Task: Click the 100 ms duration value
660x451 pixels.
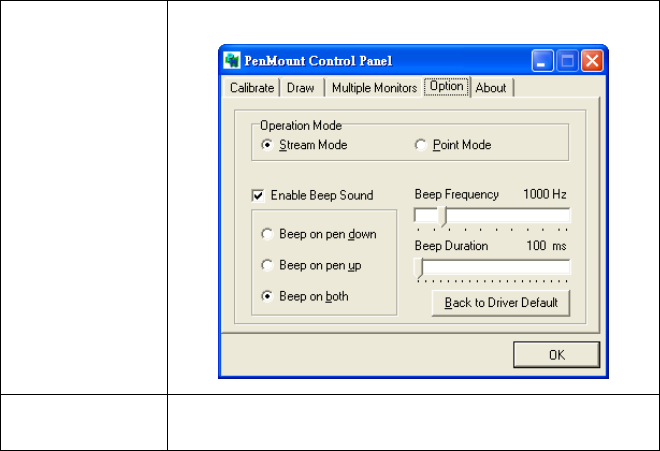Action: pos(546,246)
